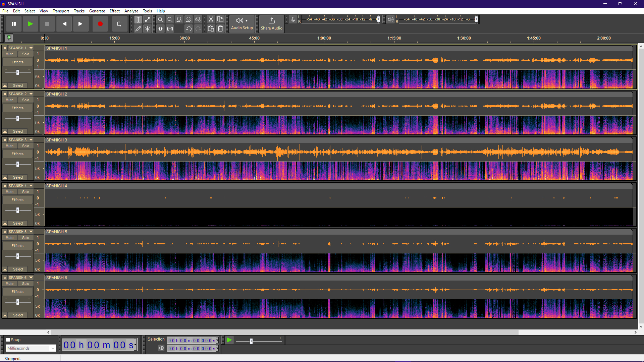Click the SPANISH 4 gain slider
Screen dimensions: 644x362
pyautogui.click(x=18, y=210)
